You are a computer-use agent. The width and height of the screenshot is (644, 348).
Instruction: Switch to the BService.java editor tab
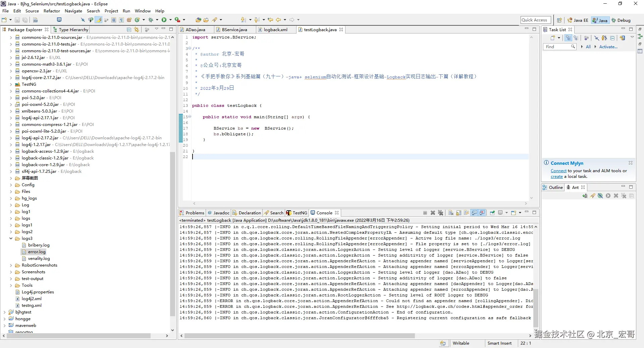pos(234,30)
